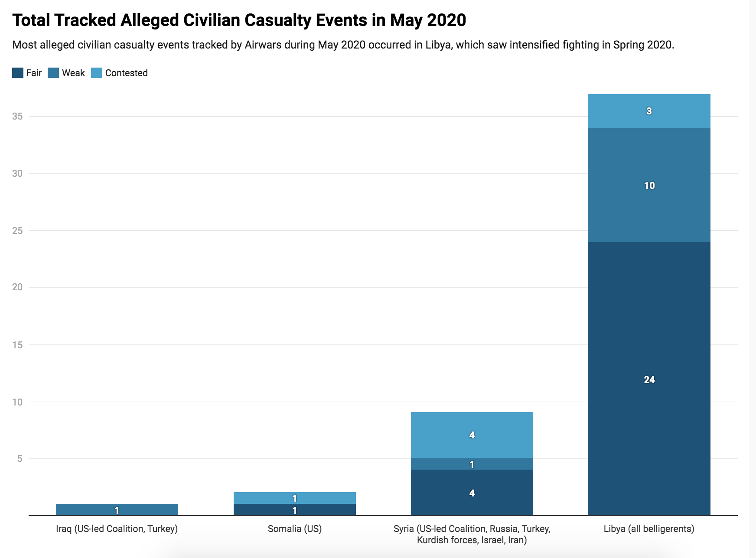This screenshot has width=756, height=558.
Task: Click the light-blue Contested legend swatch
Action: pos(97,73)
